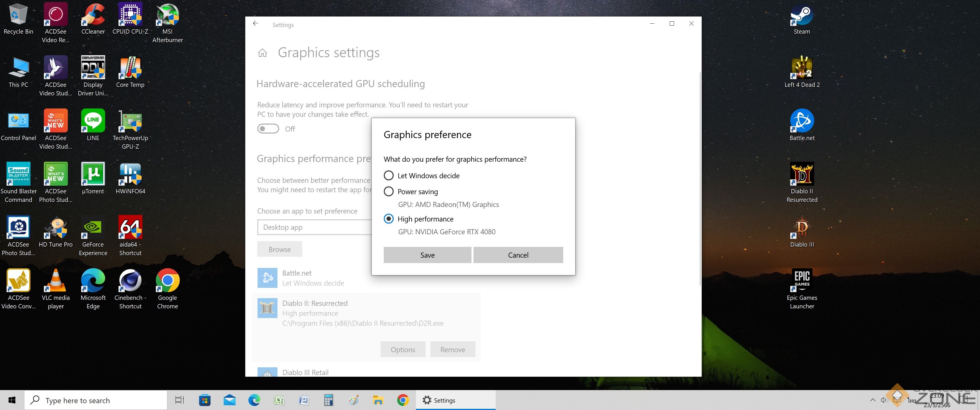Launch Display Driver Uninstaller shortcut
The image size is (980, 410).
[x=93, y=76]
